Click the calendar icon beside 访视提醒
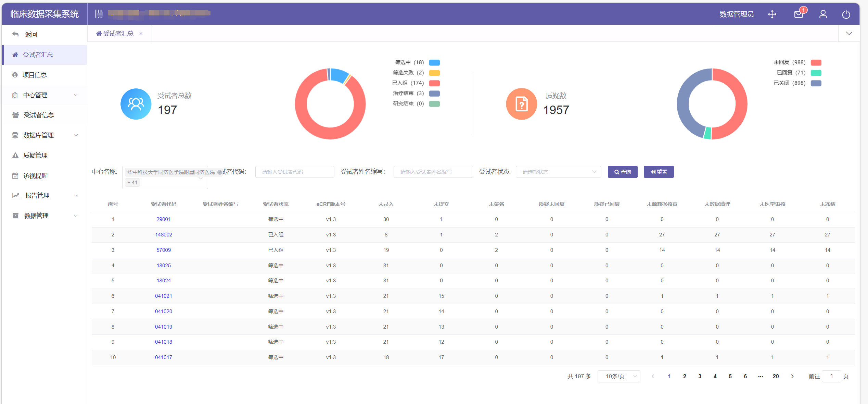Screen dimensions: 868x404 point(15,175)
